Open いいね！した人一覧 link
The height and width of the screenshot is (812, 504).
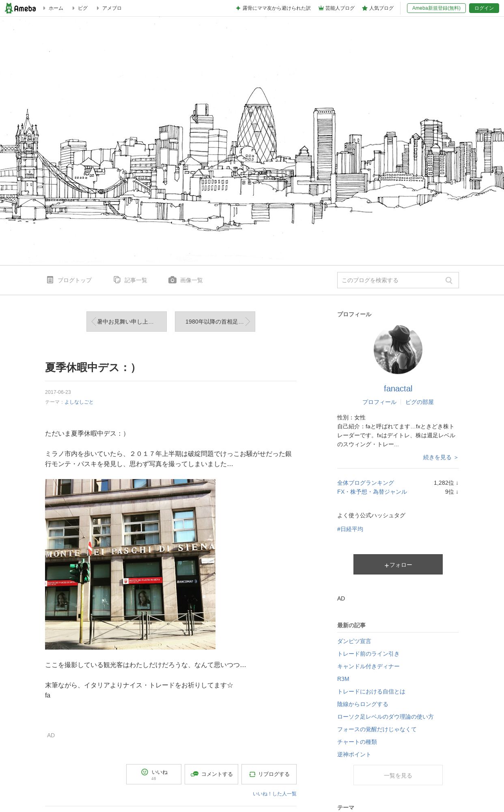[275, 794]
